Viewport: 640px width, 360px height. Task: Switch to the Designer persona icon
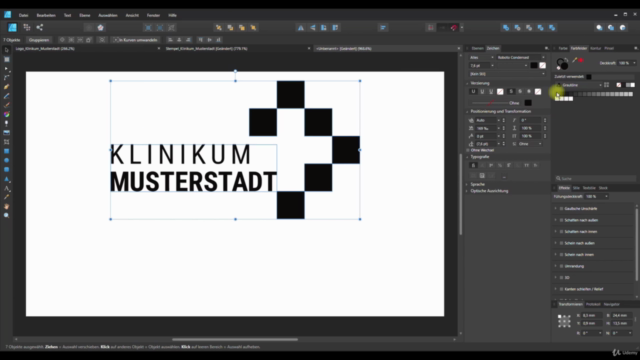[13, 27]
